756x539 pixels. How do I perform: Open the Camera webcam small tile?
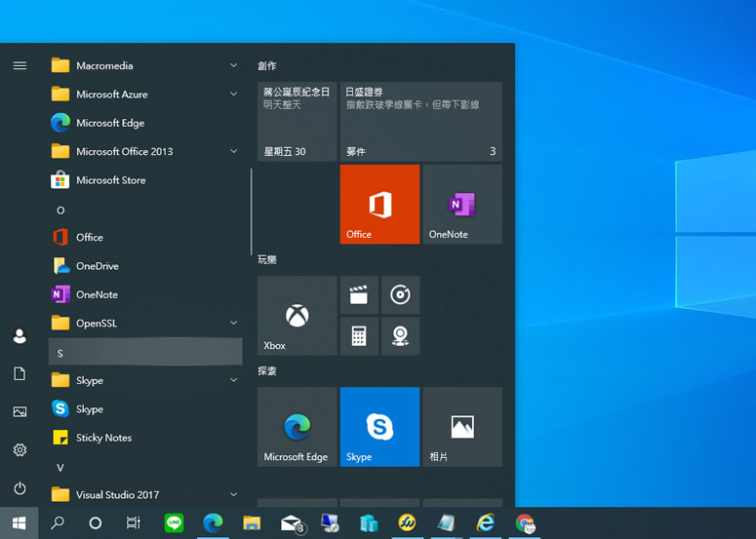(x=400, y=336)
